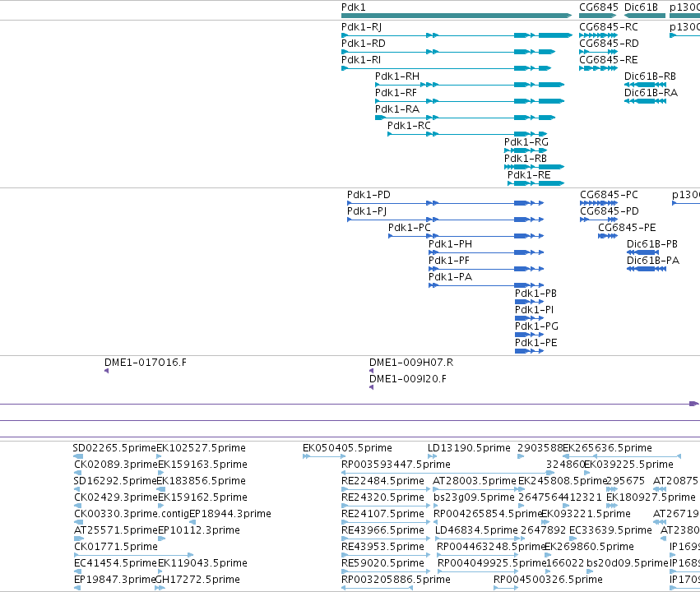Select transcript Pdk1-RC
The image size is (700, 592).
467,134
